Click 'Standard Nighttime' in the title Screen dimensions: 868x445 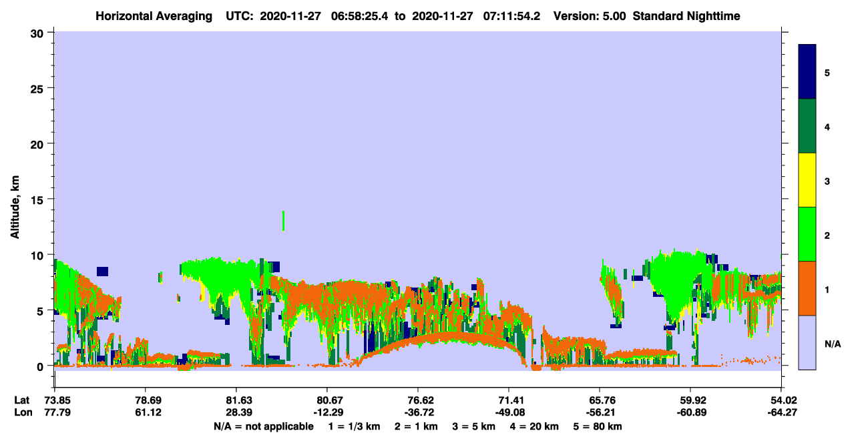click(x=686, y=16)
